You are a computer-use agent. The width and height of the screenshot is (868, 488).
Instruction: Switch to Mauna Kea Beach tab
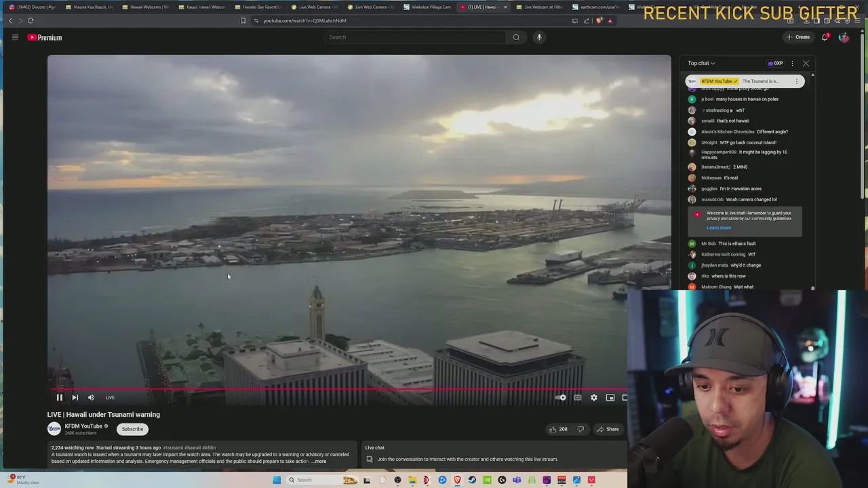(x=89, y=7)
